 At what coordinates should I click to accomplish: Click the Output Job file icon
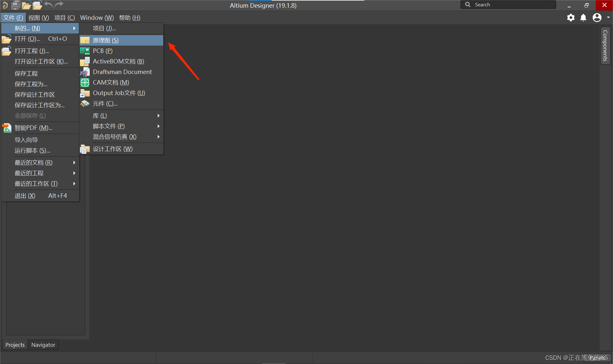click(x=85, y=93)
